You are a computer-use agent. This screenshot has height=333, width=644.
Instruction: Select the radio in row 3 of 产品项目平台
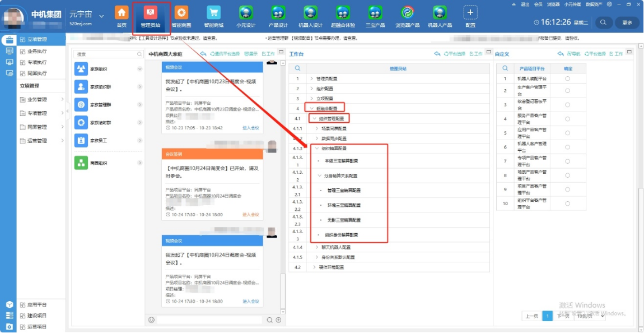point(568,105)
